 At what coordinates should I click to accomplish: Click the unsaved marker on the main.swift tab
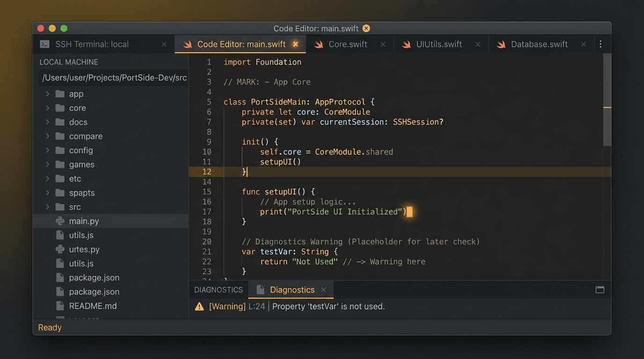(295, 44)
